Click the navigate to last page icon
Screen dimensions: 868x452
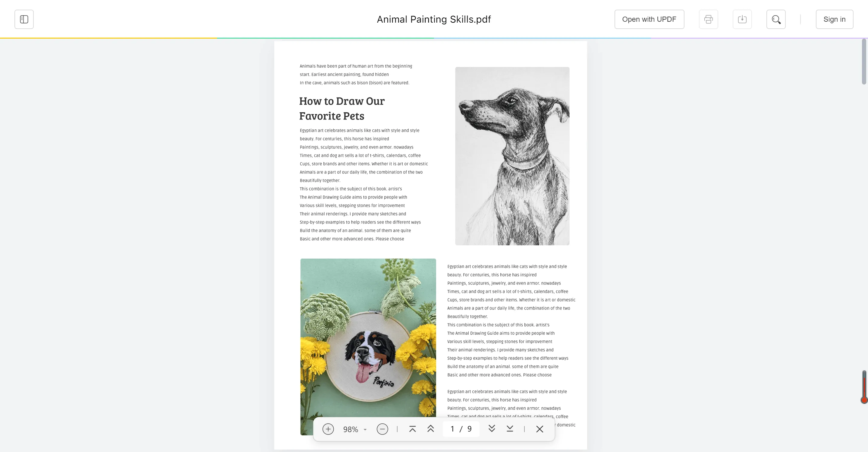pyautogui.click(x=510, y=428)
